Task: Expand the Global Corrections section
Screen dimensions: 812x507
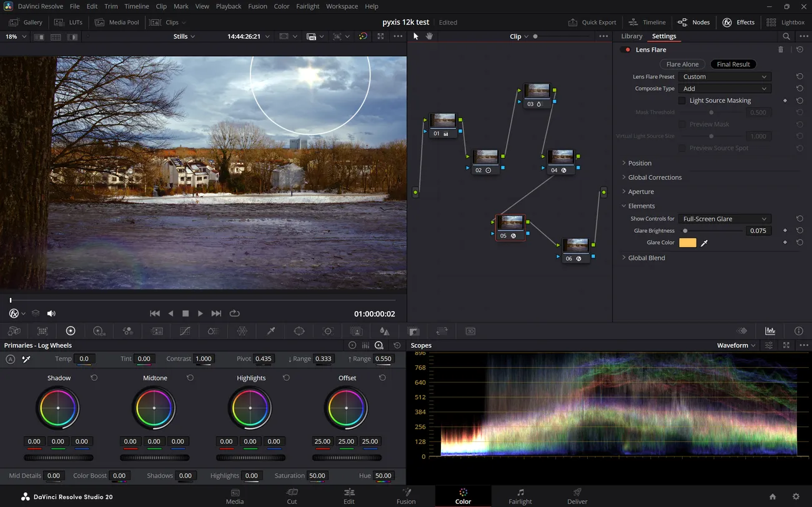Action: pyautogui.click(x=655, y=177)
